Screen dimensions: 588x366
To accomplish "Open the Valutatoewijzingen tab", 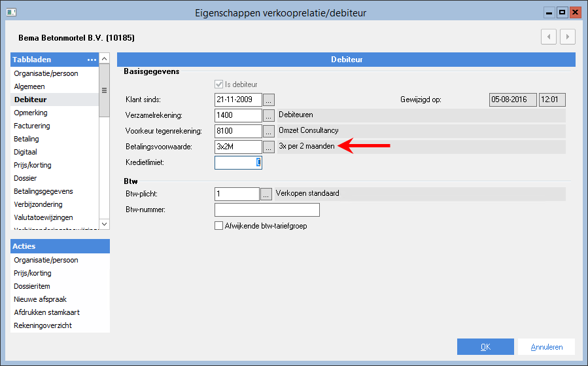I will [55, 218].
